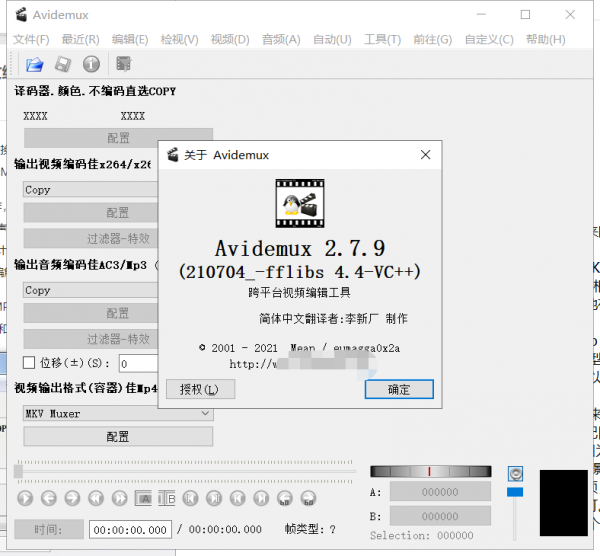Click the B: 000000 marker button
The width and height of the screenshot is (600, 556).
(x=440, y=516)
